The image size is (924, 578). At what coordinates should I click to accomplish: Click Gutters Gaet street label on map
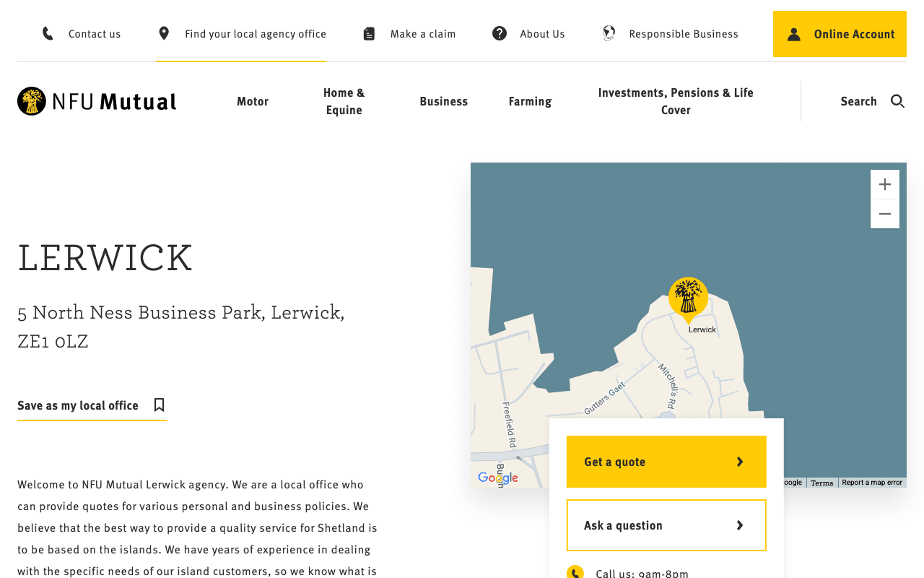[605, 398]
